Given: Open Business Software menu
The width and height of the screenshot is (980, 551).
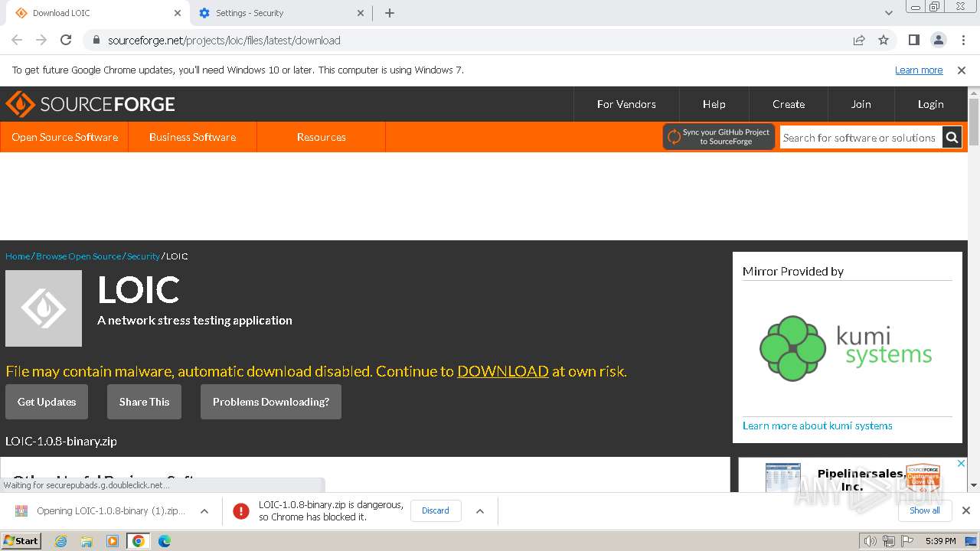Looking at the screenshot, I should pos(192,137).
